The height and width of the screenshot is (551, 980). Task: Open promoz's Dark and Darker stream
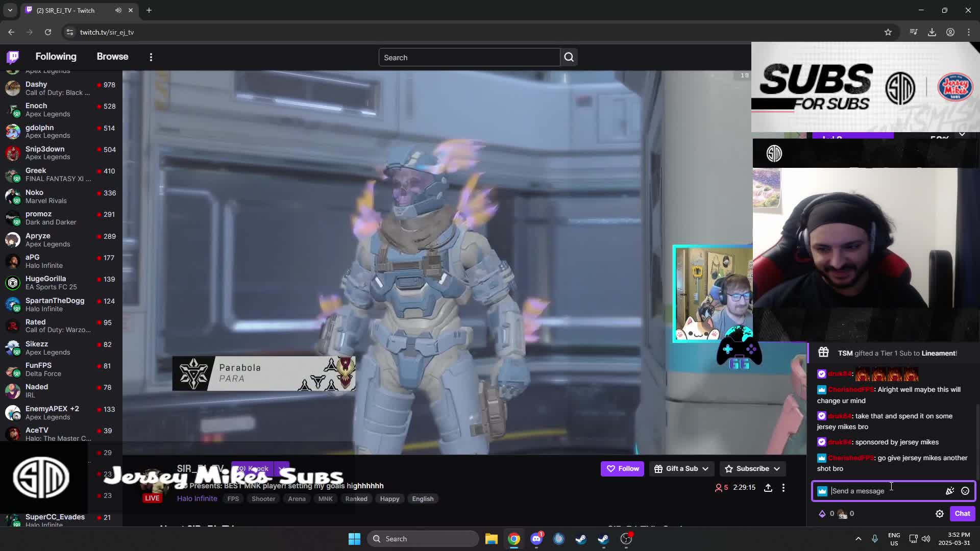61,217
